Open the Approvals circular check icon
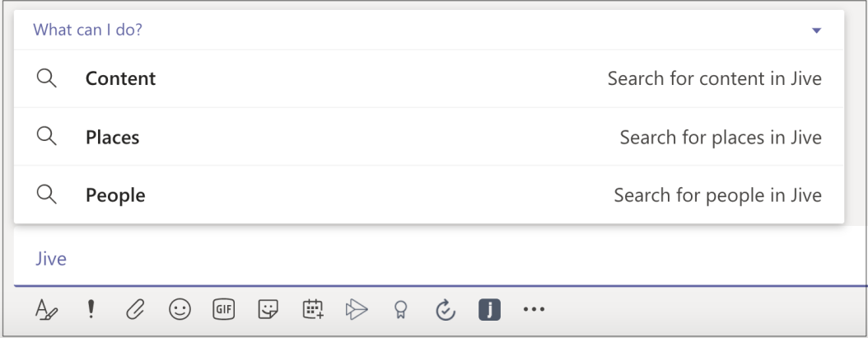 445,310
